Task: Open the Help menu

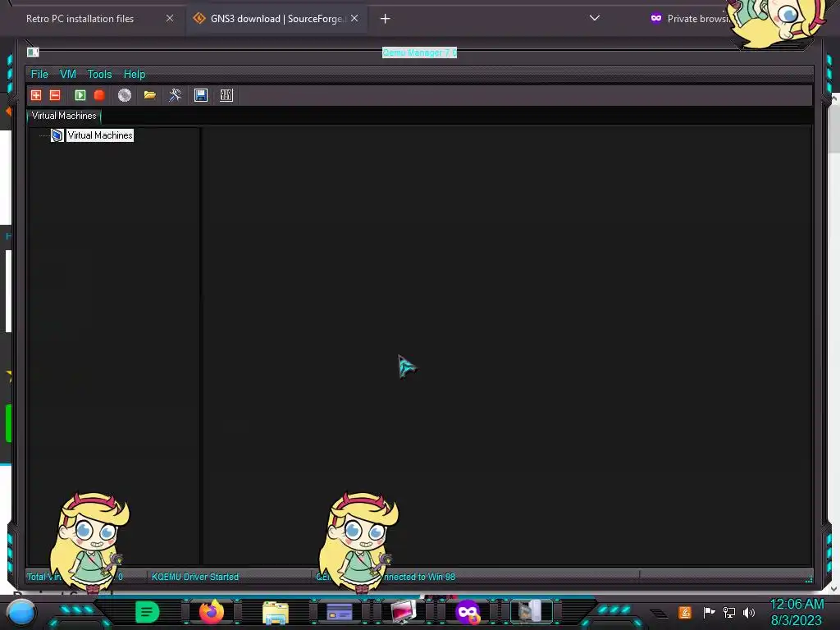Action: pyautogui.click(x=135, y=75)
